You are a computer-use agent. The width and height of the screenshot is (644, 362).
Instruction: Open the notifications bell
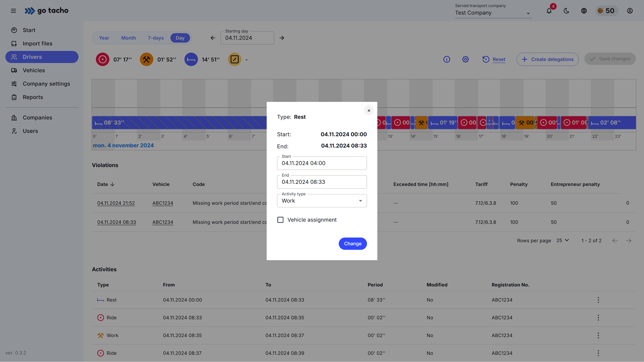click(x=549, y=11)
